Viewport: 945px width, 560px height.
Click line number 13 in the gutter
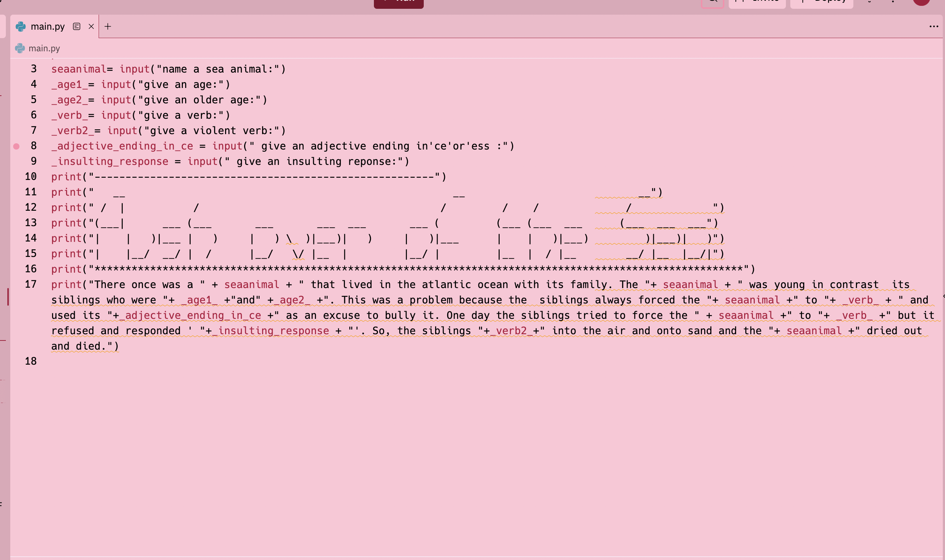30,223
